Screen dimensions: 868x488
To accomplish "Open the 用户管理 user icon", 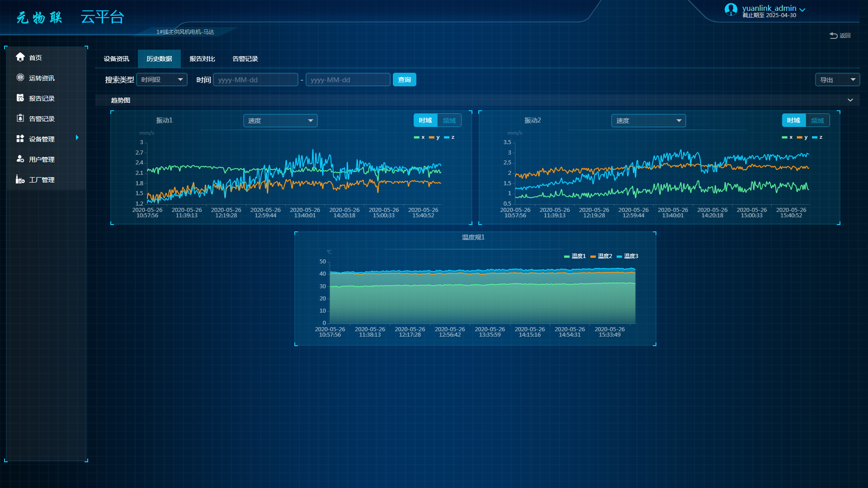I will (20, 159).
